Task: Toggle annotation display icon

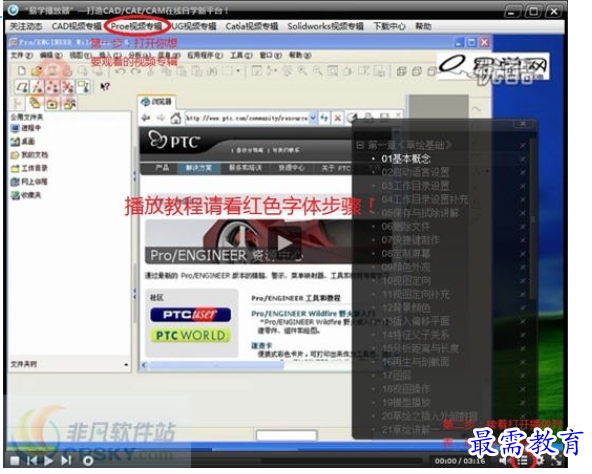Action: [83, 87]
